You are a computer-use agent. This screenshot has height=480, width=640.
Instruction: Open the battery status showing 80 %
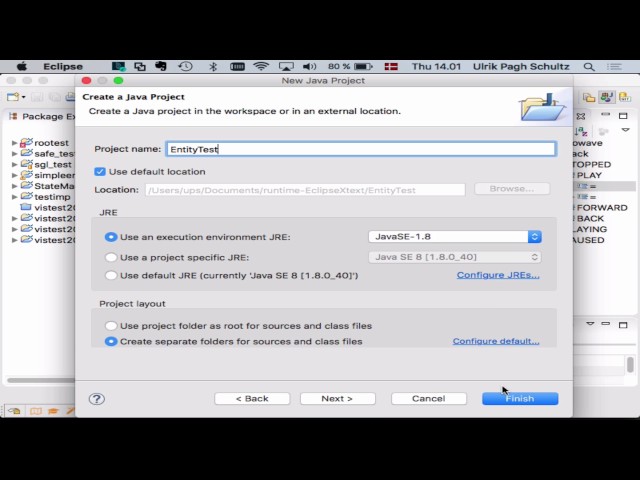point(350,67)
